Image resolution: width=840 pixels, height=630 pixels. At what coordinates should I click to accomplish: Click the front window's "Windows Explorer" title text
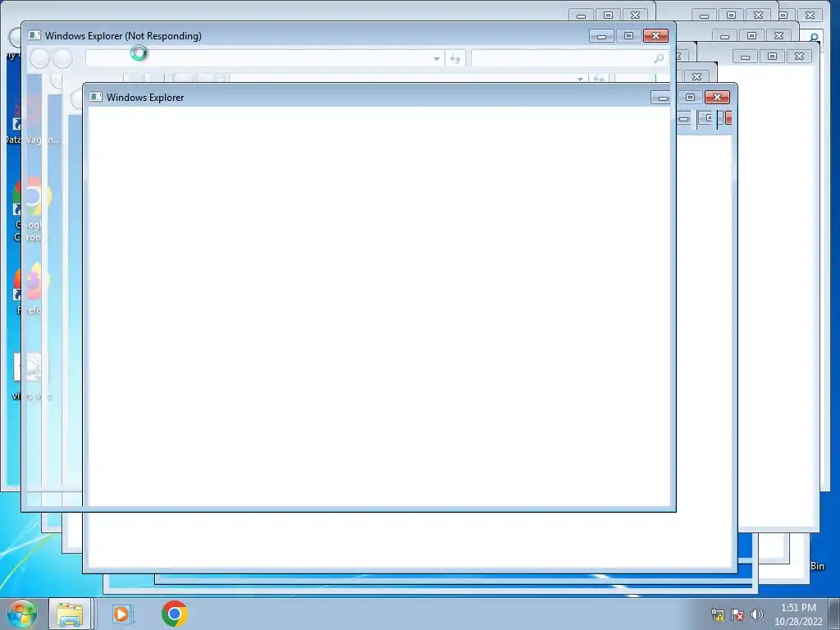coord(145,98)
